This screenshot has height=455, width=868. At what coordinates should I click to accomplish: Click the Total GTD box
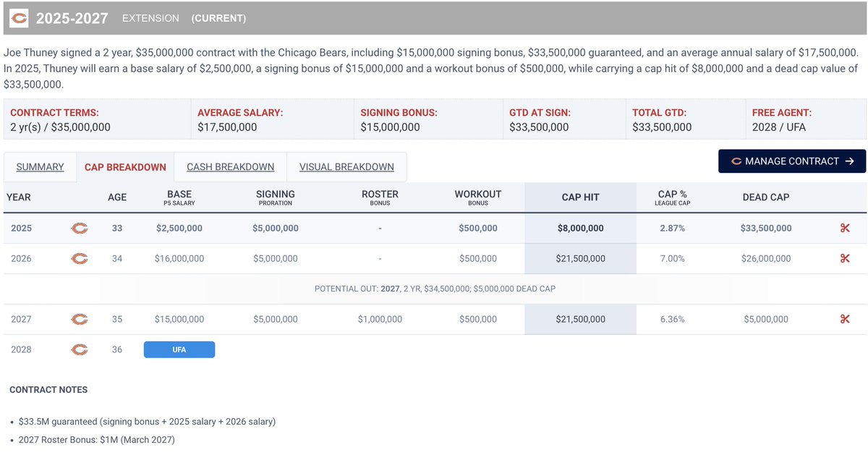[x=686, y=119]
